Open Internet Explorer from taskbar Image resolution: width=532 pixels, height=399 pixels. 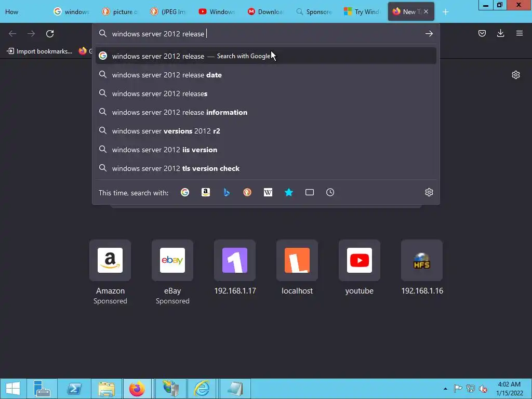click(202, 389)
